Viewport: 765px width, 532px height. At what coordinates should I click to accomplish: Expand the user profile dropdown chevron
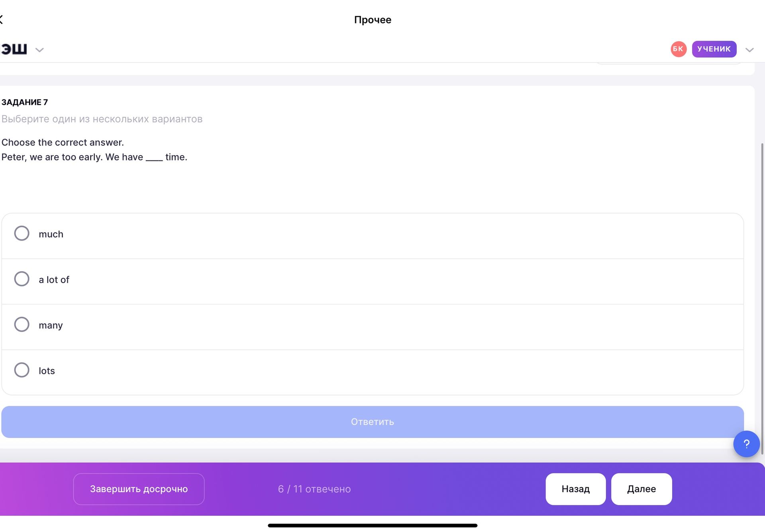coord(749,50)
